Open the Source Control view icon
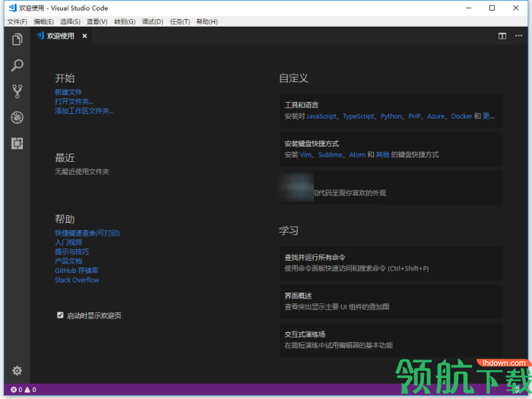Screen dimensions: 532x399 tap(17, 92)
